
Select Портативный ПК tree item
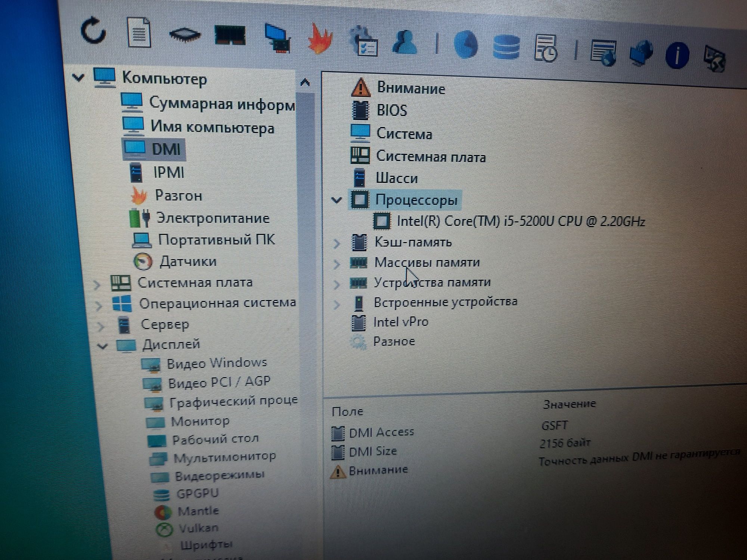[204, 240]
